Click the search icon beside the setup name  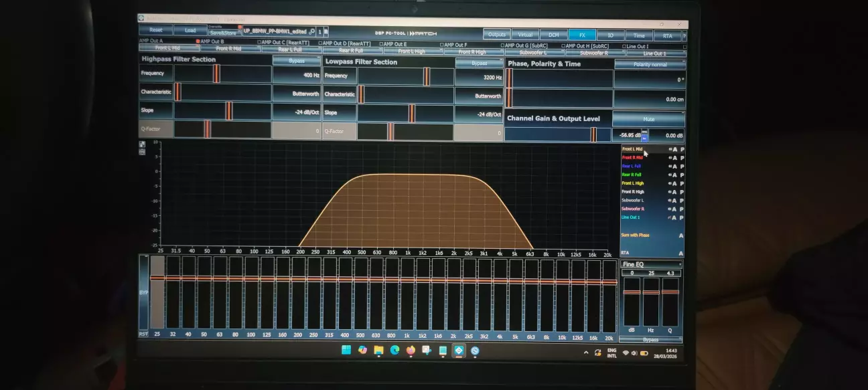[312, 31]
